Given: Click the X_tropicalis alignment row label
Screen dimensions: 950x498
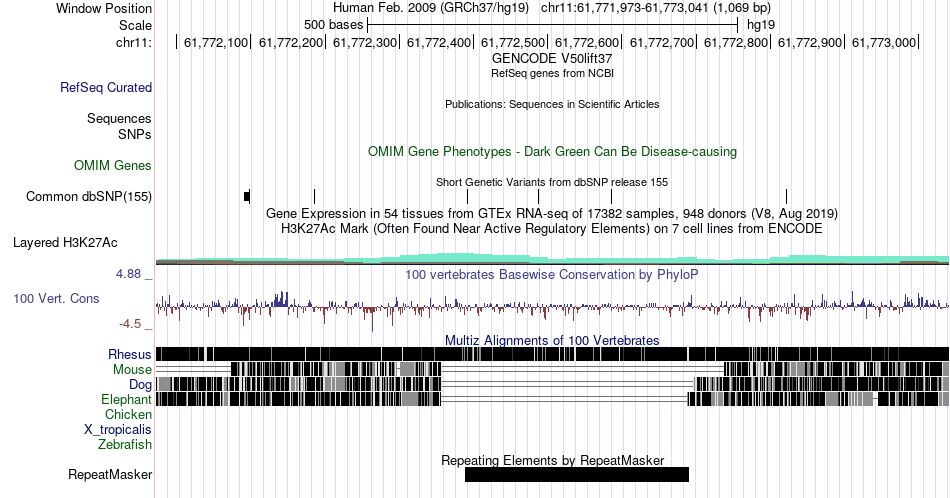Looking at the screenshot, I should coord(118,430).
